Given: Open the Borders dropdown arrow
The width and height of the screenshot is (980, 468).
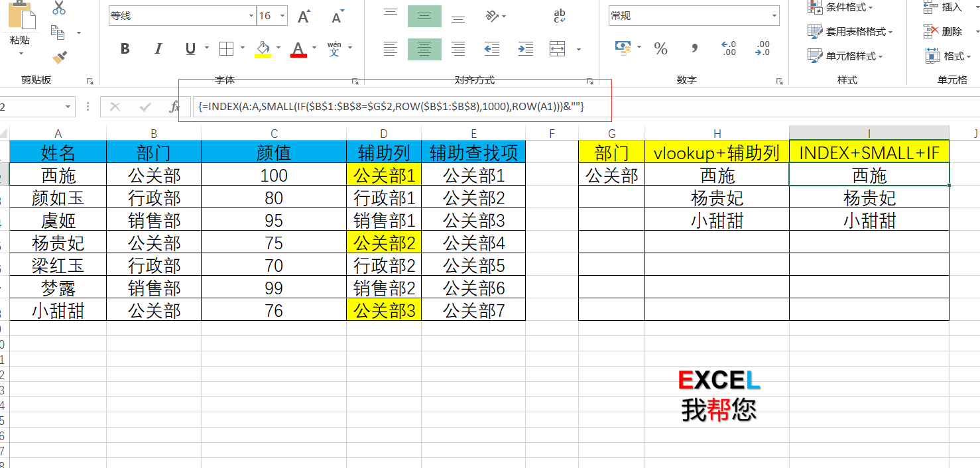Looking at the screenshot, I should [243, 48].
